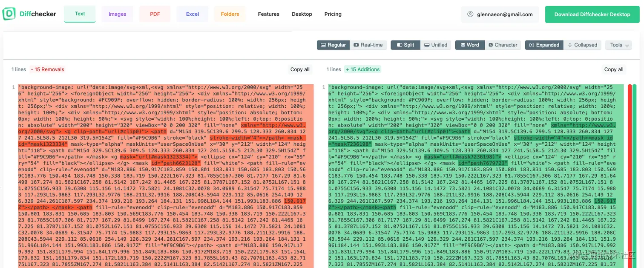Click highlighted id="path6623128" in left pane
Viewport: 644px width, 268px height.
pos(176,163)
